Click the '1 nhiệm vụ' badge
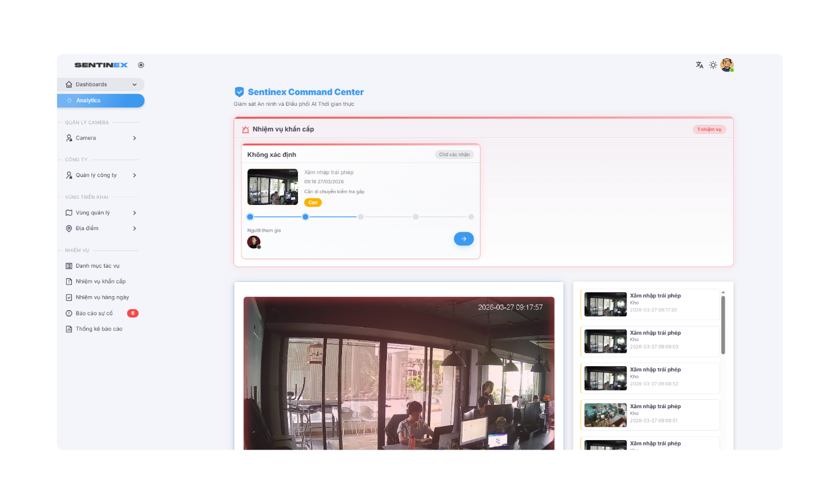The width and height of the screenshot is (840, 504). coord(710,129)
